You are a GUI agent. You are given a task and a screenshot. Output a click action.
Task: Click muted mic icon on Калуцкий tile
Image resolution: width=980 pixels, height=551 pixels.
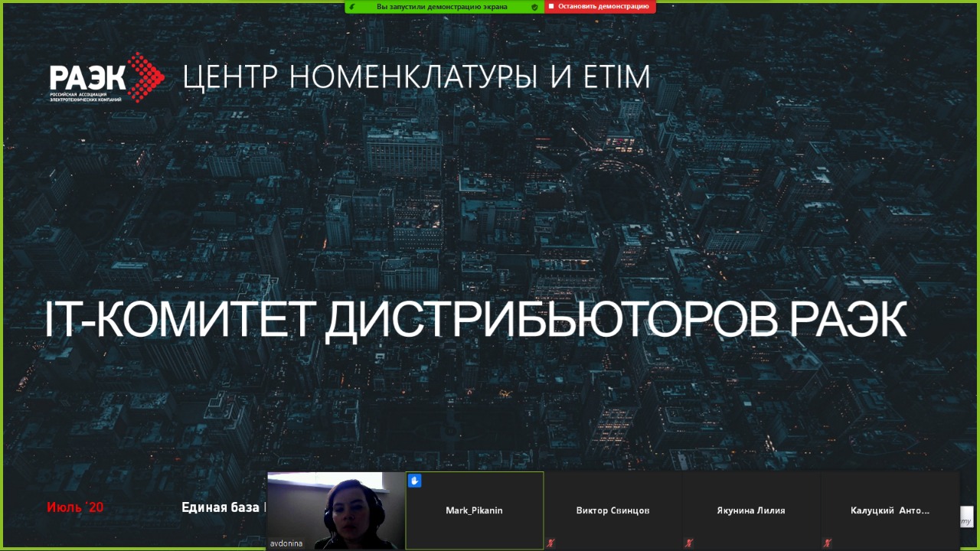point(827,543)
